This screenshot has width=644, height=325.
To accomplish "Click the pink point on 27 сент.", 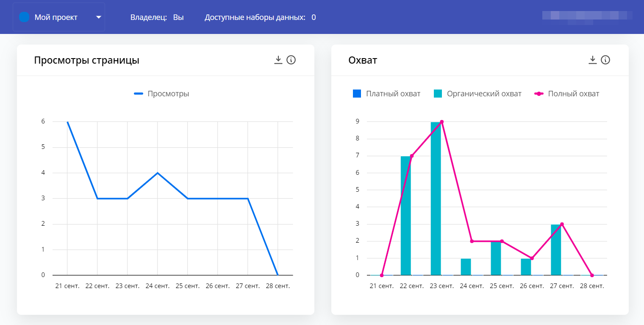I will 562,224.
